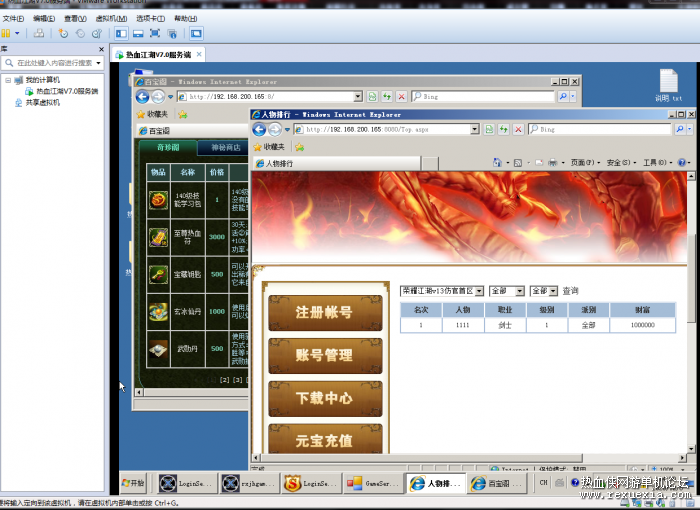Click the revert to snapshot icon

click(80, 33)
